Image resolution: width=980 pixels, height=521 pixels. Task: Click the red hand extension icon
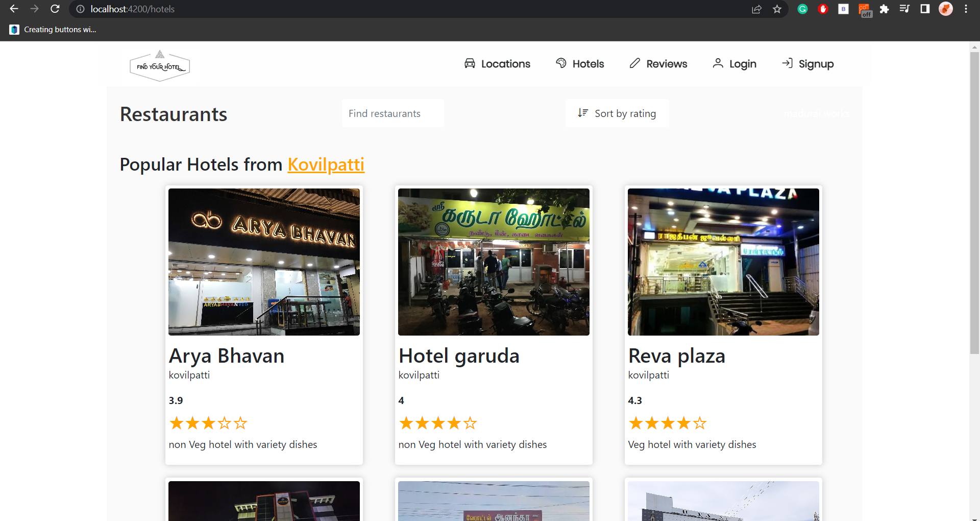click(x=823, y=9)
